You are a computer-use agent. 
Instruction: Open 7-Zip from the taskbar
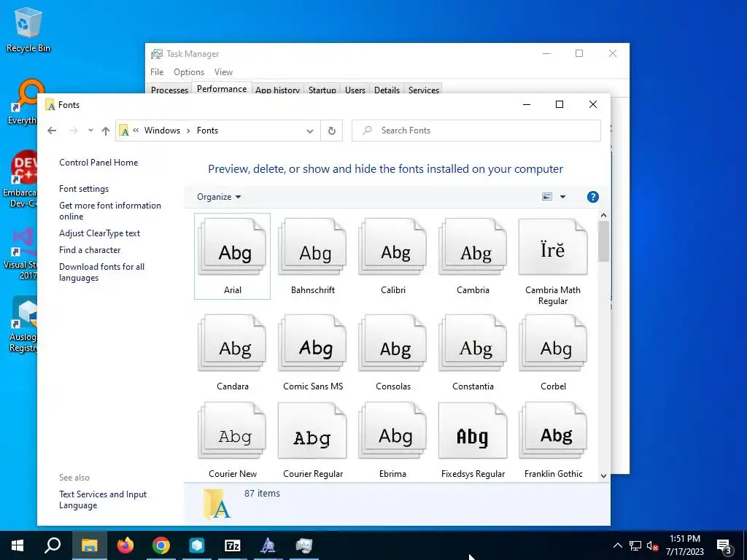pyautogui.click(x=233, y=545)
